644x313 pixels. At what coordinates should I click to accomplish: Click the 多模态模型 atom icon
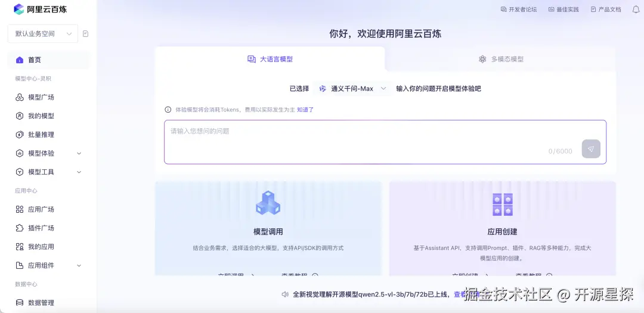coord(482,59)
